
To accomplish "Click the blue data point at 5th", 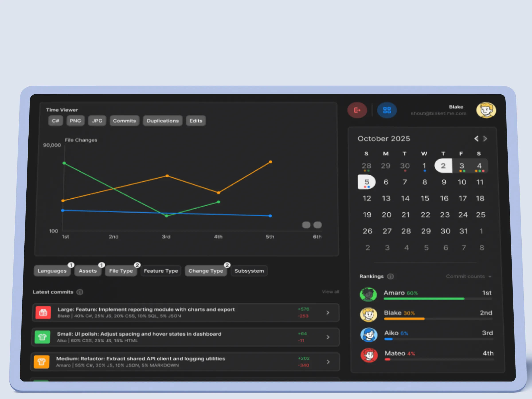I will point(270,216).
